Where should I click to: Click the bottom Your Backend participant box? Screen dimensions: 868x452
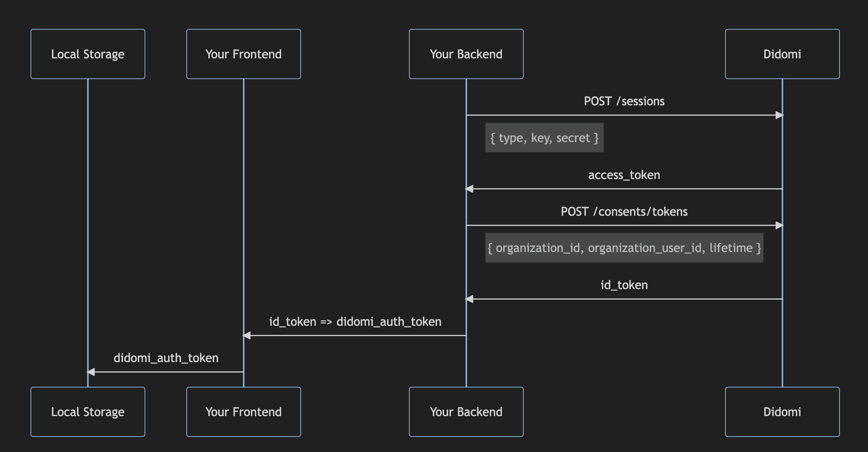pos(466,412)
